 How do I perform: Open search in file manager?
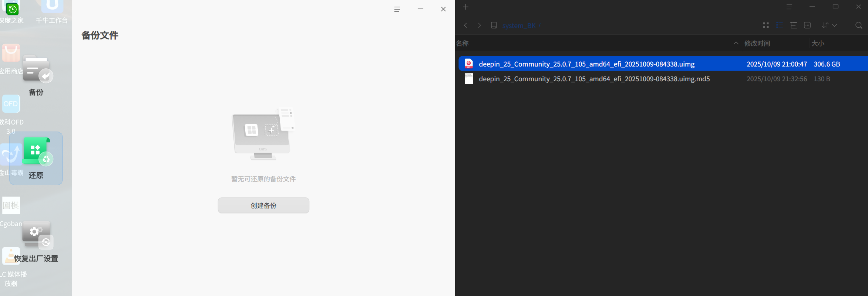(859, 25)
